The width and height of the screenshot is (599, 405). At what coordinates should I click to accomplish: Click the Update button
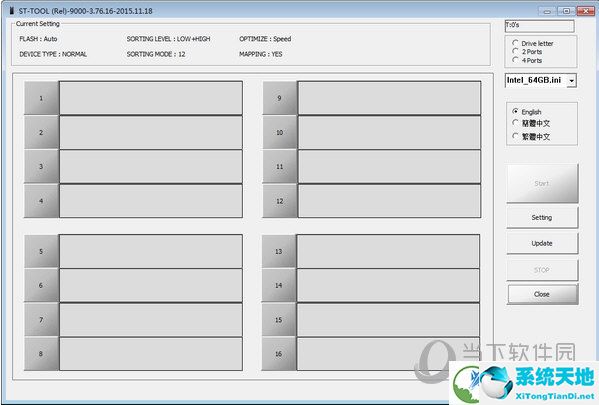coord(542,243)
